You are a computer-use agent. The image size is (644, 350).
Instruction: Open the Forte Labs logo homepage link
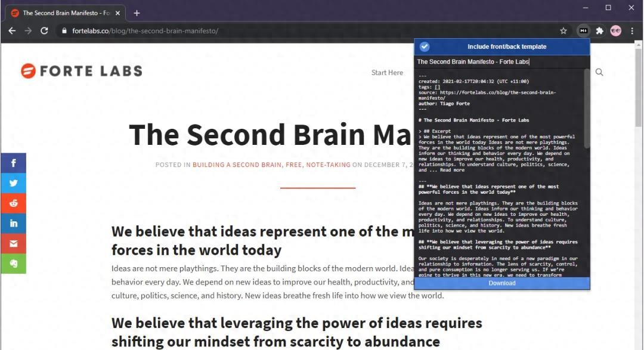click(x=81, y=71)
